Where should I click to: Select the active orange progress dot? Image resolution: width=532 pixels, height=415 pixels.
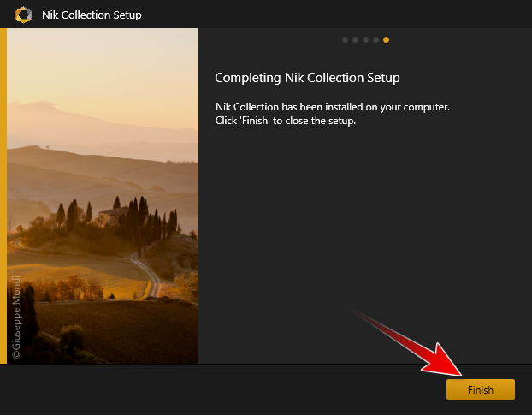coord(387,39)
